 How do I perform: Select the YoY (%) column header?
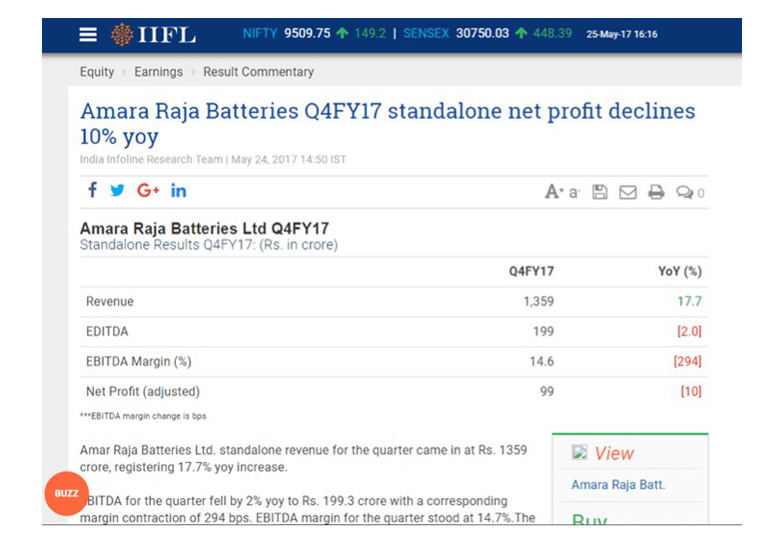click(680, 272)
